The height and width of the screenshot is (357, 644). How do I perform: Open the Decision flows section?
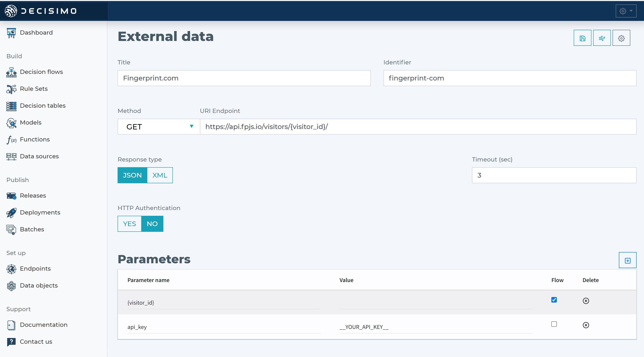41,72
